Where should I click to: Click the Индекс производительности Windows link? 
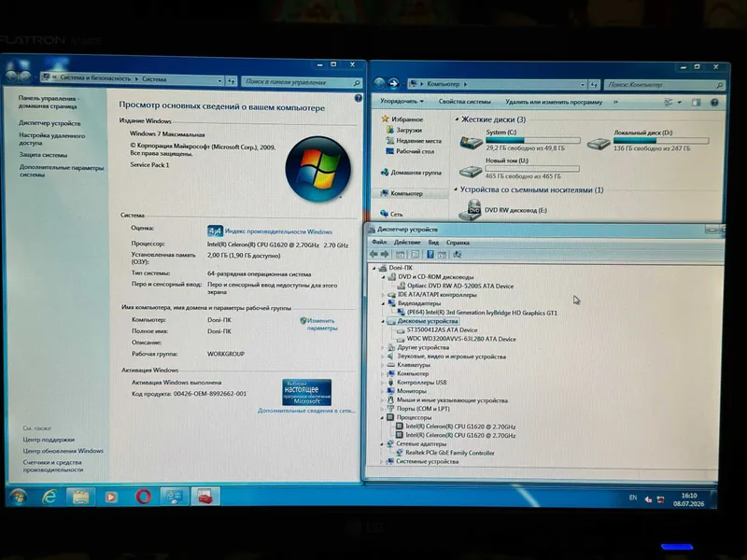278,231
